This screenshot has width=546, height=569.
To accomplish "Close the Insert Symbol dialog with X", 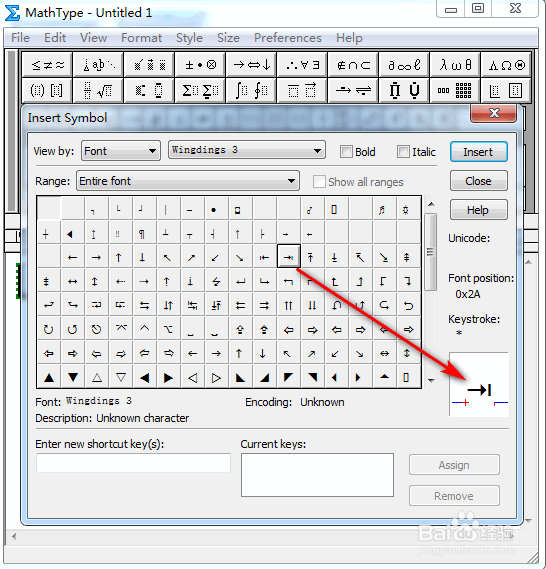I will [493, 113].
